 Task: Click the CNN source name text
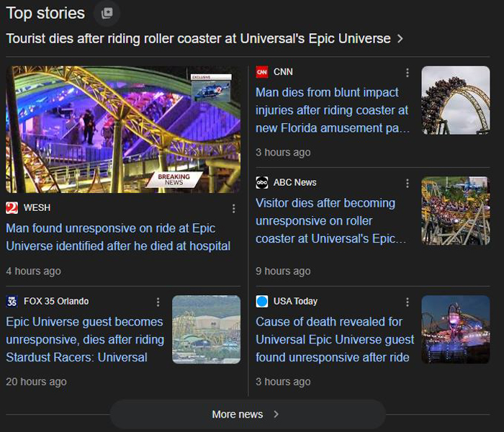(x=283, y=72)
